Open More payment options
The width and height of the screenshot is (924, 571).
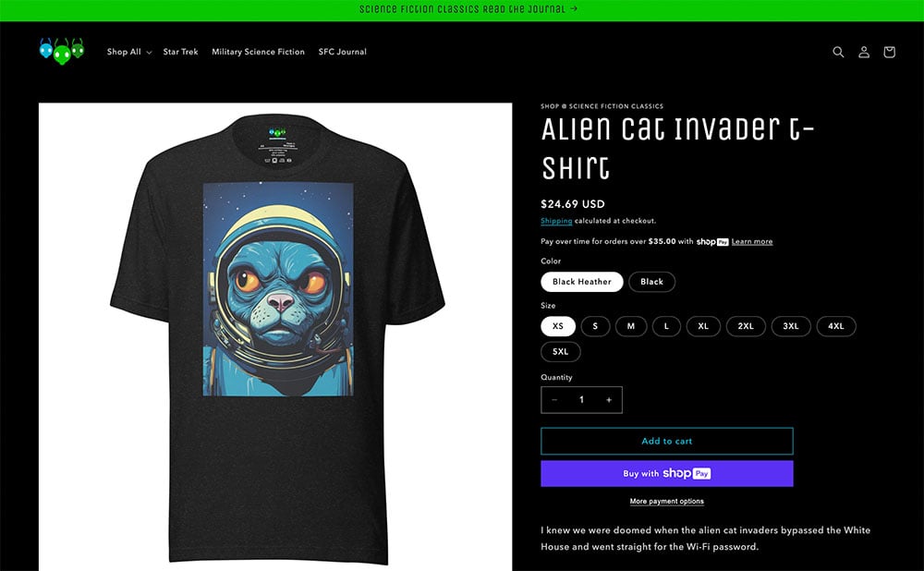(x=666, y=502)
